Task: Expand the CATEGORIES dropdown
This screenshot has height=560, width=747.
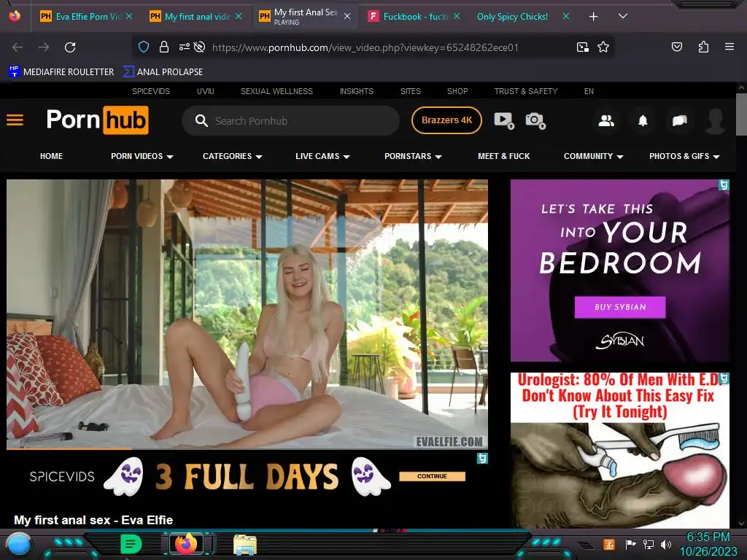Action: 233,156
